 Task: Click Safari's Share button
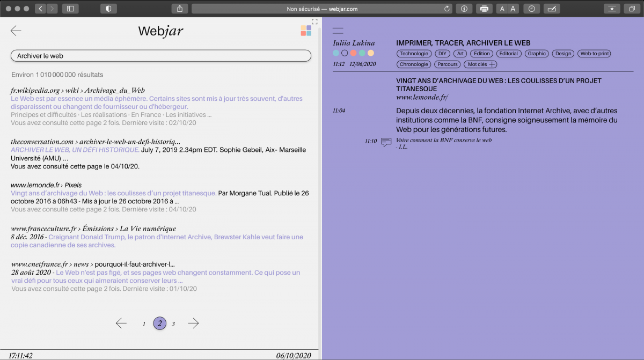[180, 9]
